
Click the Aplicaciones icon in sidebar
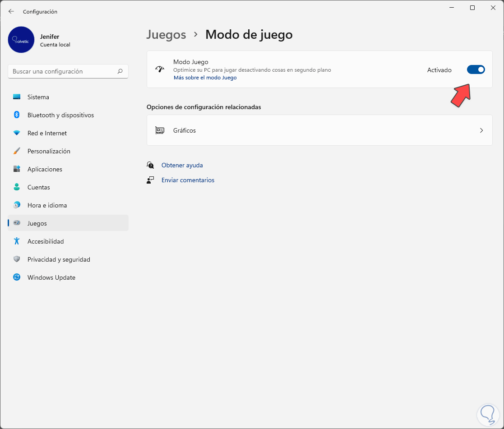click(x=17, y=169)
